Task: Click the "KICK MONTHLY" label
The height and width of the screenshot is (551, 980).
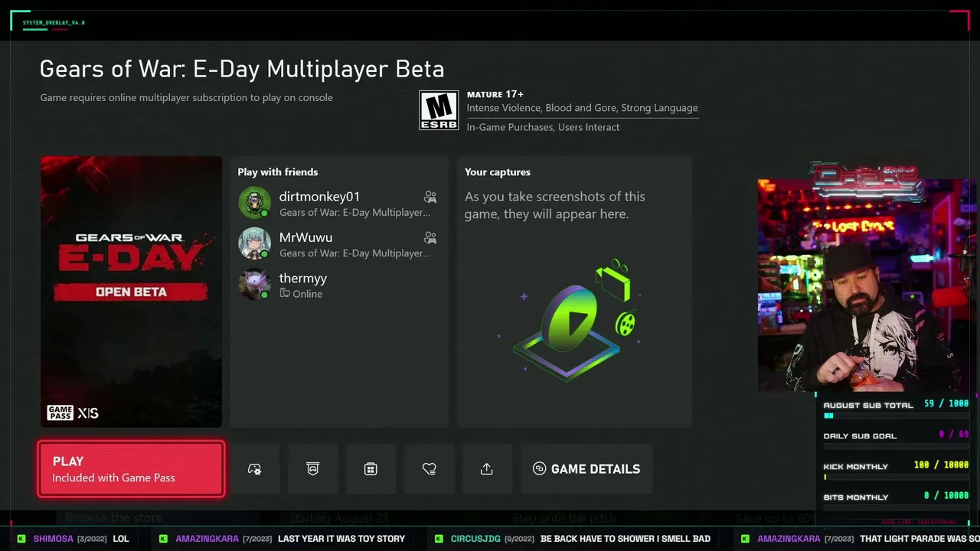Action: coord(856,467)
